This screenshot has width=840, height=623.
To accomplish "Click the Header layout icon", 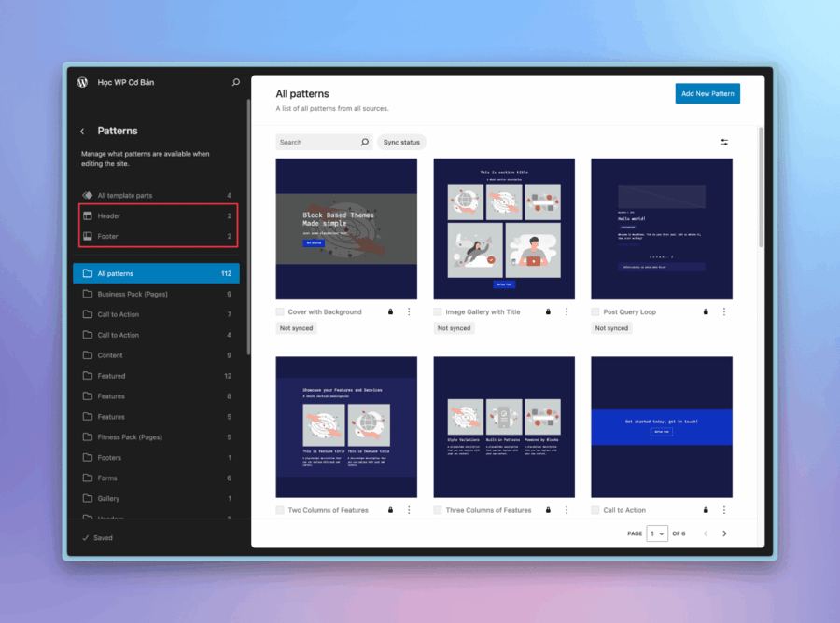I will pyautogui.click(x=88, y=215).
